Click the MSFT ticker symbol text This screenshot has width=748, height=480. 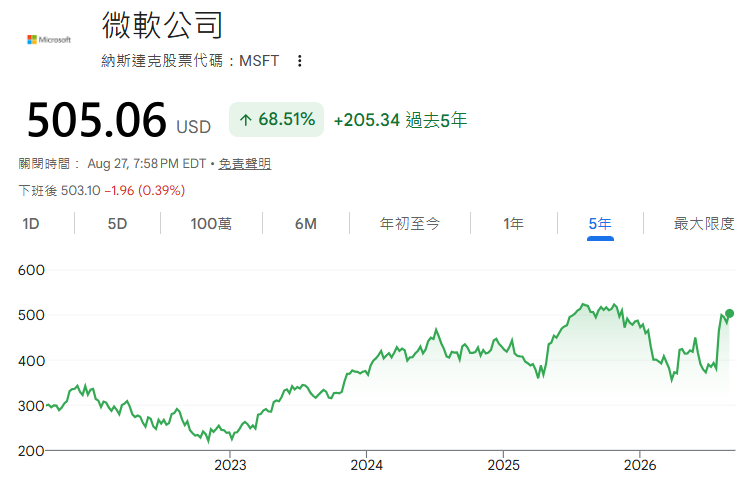[x=259, y=61]
